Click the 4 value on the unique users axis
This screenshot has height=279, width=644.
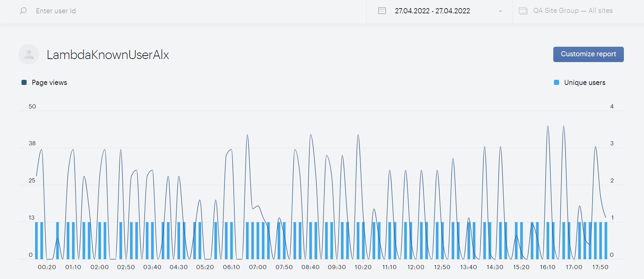pyautogui.click(x=612, y=106)
